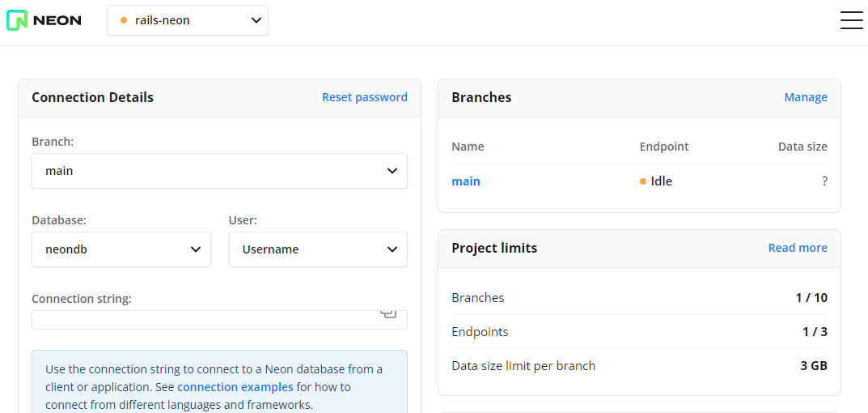Click Reset password link
Screen dimensions: 868x413
(365, 97)
